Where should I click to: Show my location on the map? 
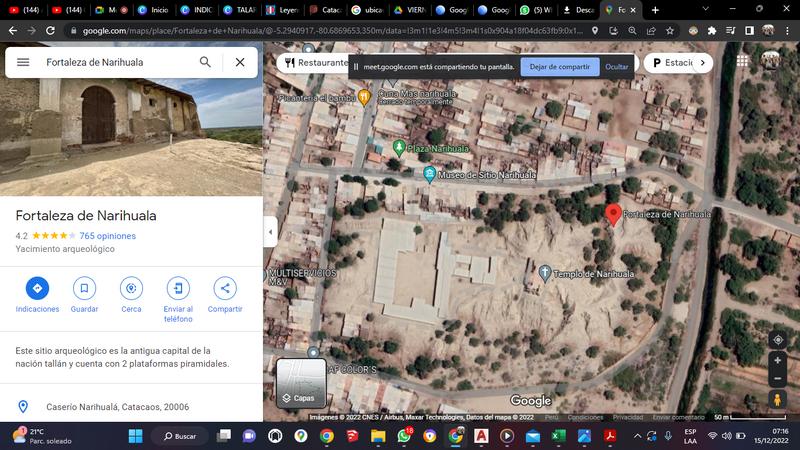[778, 340]
